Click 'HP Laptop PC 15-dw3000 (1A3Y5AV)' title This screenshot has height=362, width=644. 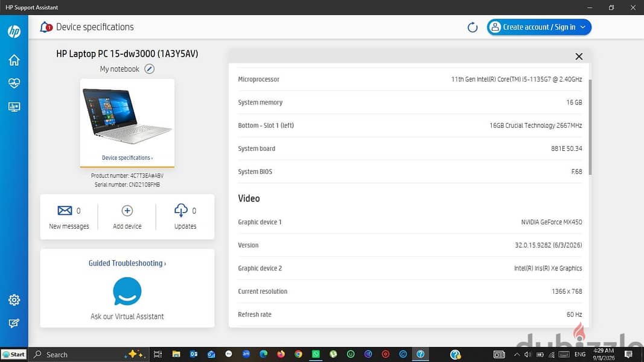127,54
